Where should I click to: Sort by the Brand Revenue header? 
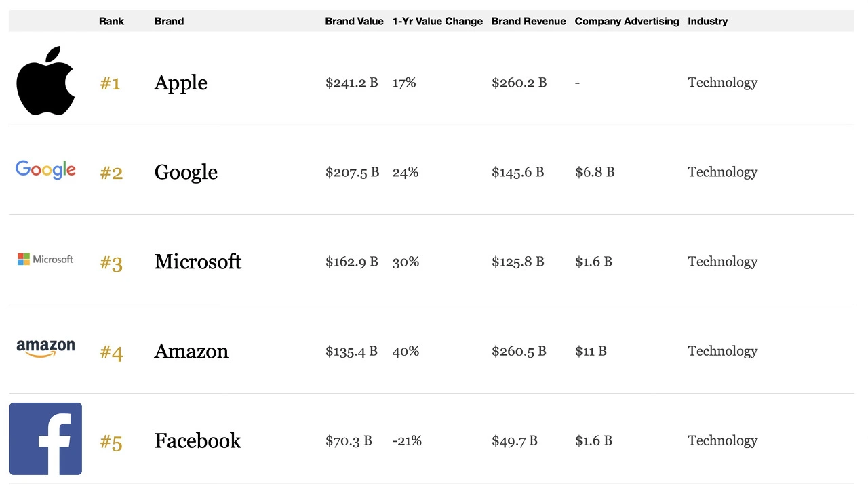pyautogui.click(x=528, y=21)
